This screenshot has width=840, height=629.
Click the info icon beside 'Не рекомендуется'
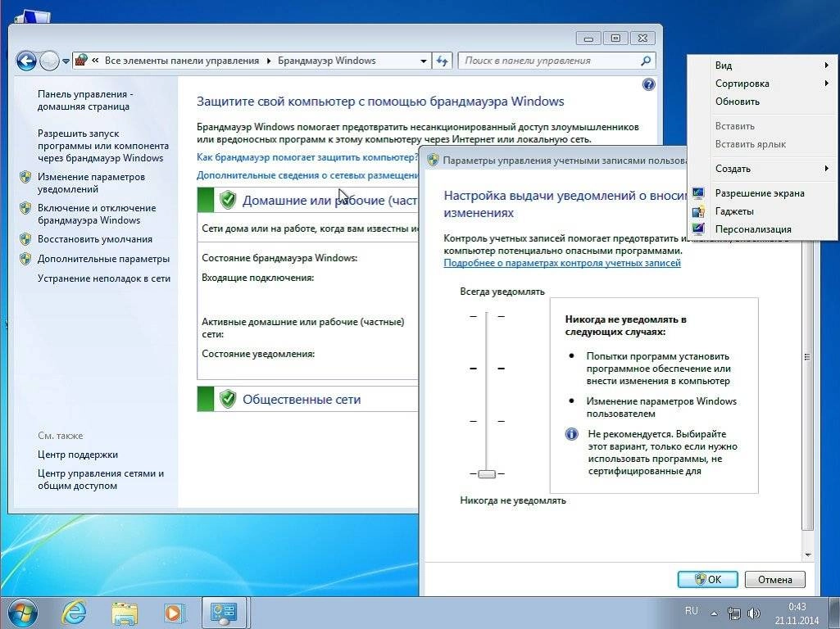click(571, 434)
